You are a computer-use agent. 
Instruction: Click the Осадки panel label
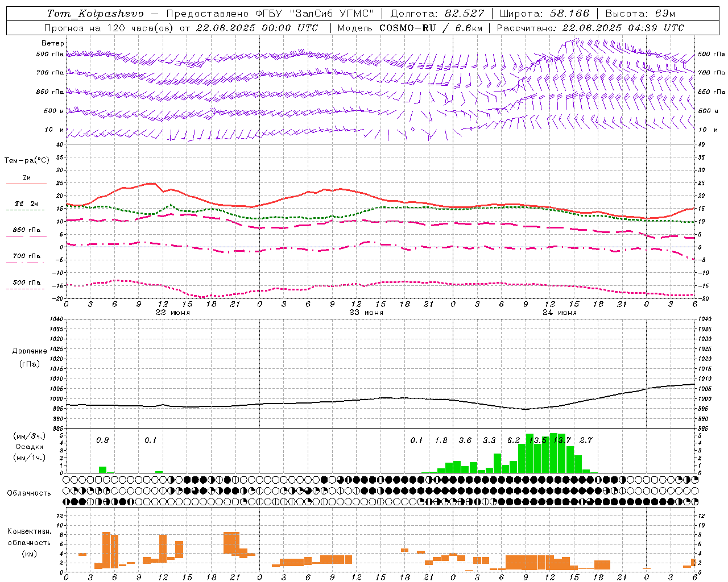coord(30,447)
